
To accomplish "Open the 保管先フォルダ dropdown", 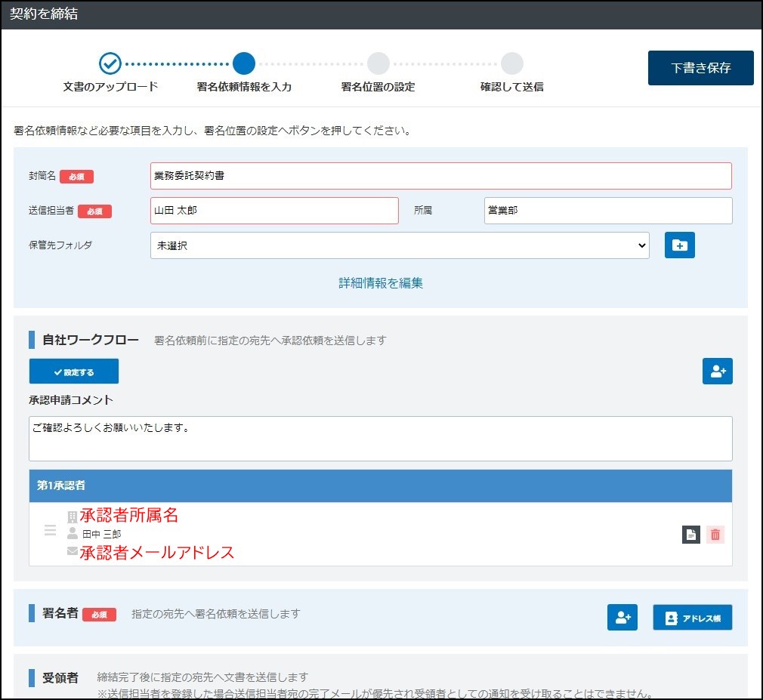I will tap(400, 245).
